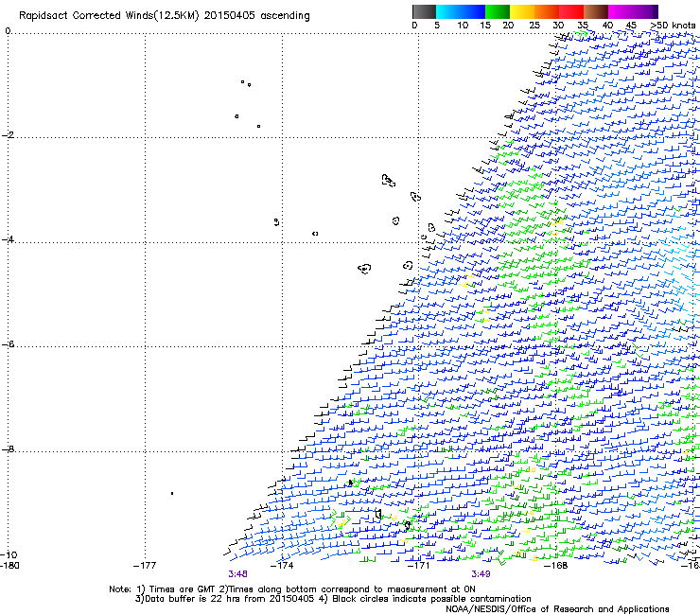700x615 pixels.
Task: Click the title 'Rapidscat Corrected Winds(12.5KM)'
Action: point(109,15)
